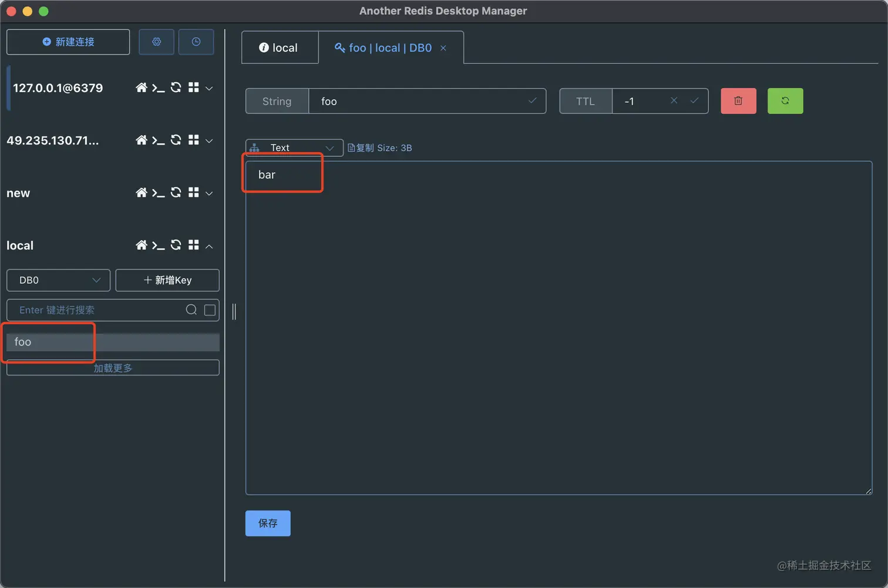Refresh the 49.235.130.71 connection
This screenshot has width=888, height=588.
tap(176, 140)
